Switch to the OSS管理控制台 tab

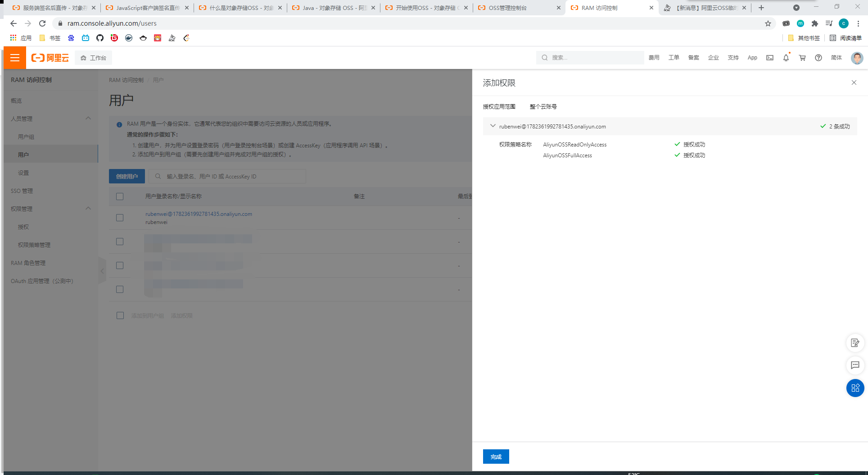click(519, 8)
